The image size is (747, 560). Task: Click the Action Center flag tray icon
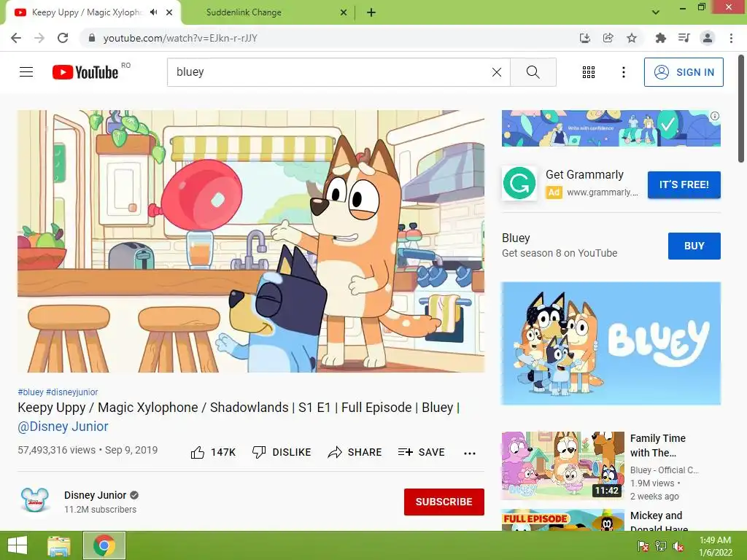pos(643,545)
